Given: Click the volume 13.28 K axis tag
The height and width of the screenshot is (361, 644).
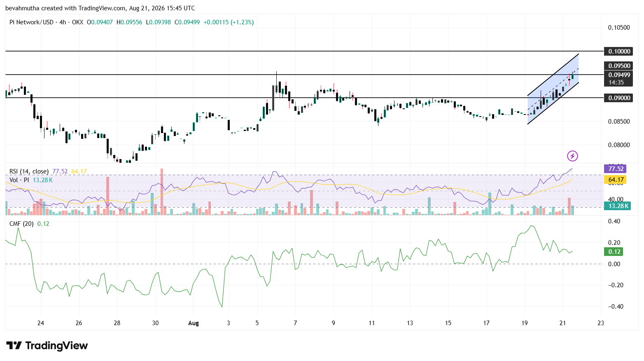Looking at the screenshot, I should tap(618, 206).
